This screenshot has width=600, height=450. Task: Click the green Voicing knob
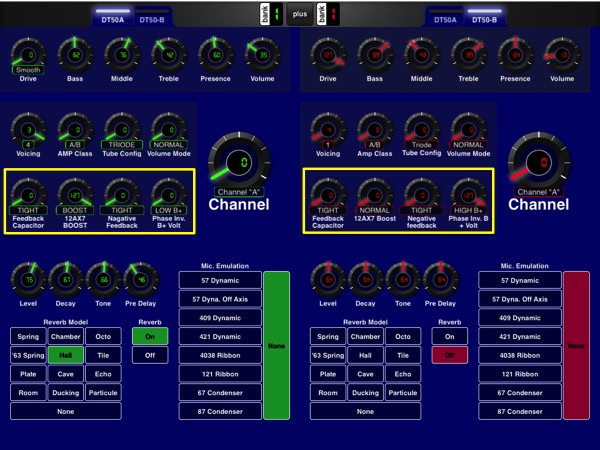[28, 130]
